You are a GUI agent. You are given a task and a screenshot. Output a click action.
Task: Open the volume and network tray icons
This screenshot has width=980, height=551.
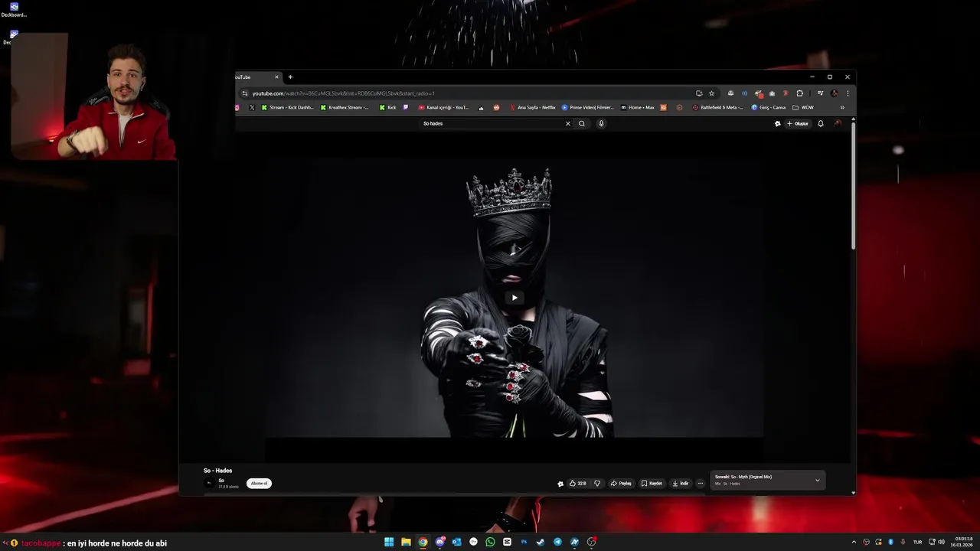pos(937,542)
